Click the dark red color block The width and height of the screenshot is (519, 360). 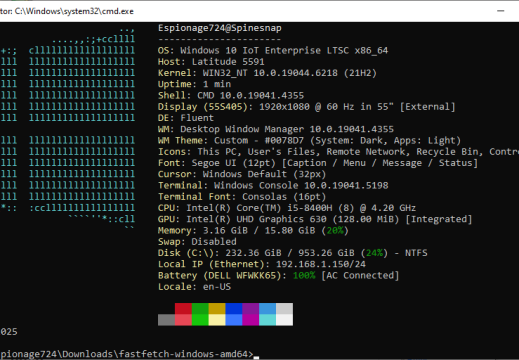(x=183, y=309)
